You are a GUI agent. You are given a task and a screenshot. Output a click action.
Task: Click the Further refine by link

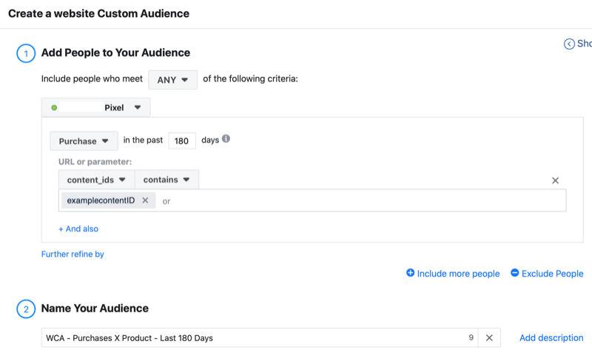pyautogui.click(x=73, y=255)
